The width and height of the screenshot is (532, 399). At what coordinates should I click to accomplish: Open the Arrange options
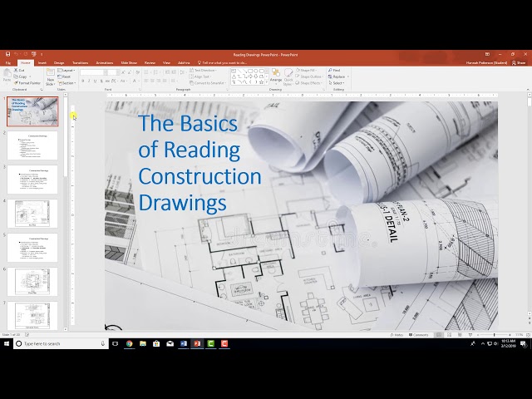(275, 76)
